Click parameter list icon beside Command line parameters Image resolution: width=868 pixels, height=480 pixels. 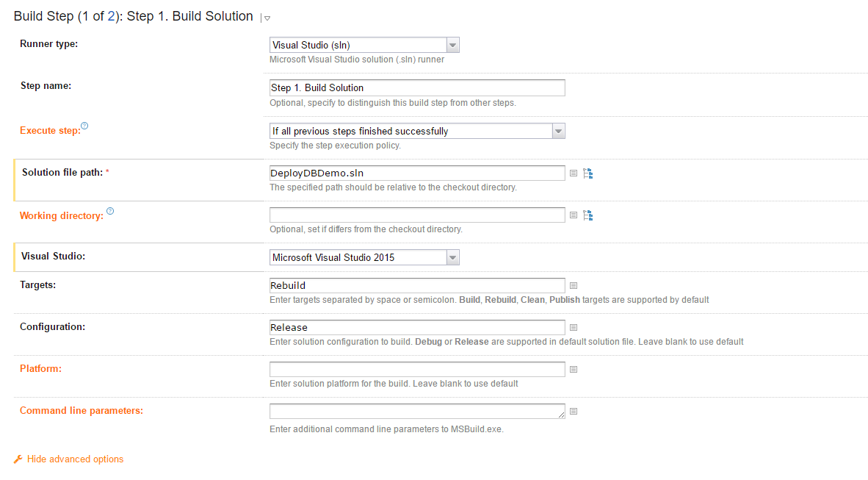point(574,411)
